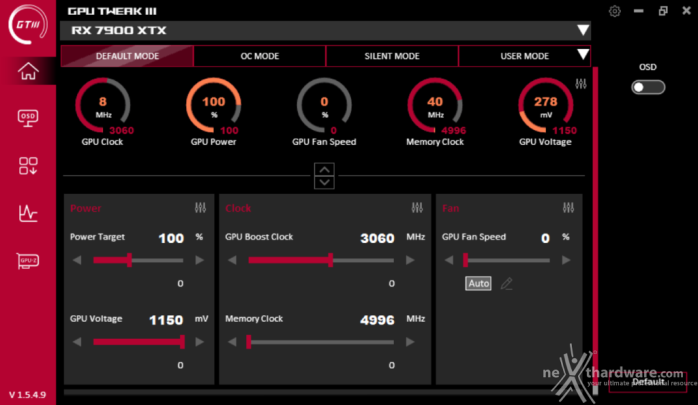Open the OSD settings sidebar icon
Screen dimensions: 698x405
tap(28, 118)
